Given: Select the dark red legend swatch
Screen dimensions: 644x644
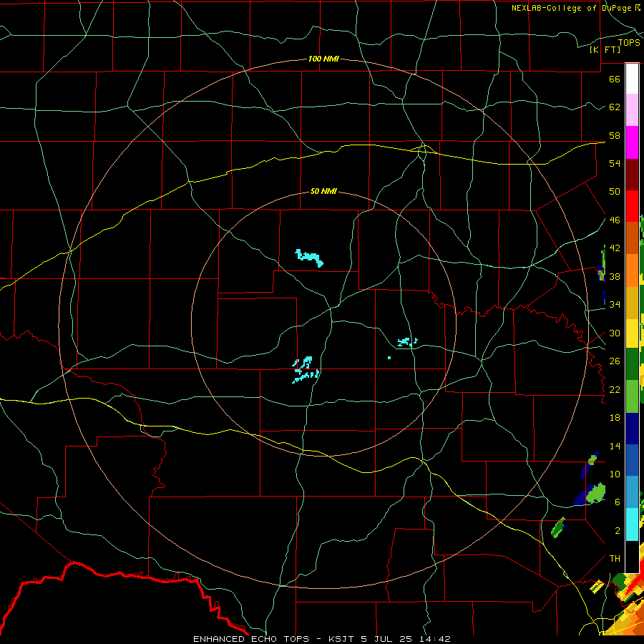Looking at the screenshot, I should [632, 174].
